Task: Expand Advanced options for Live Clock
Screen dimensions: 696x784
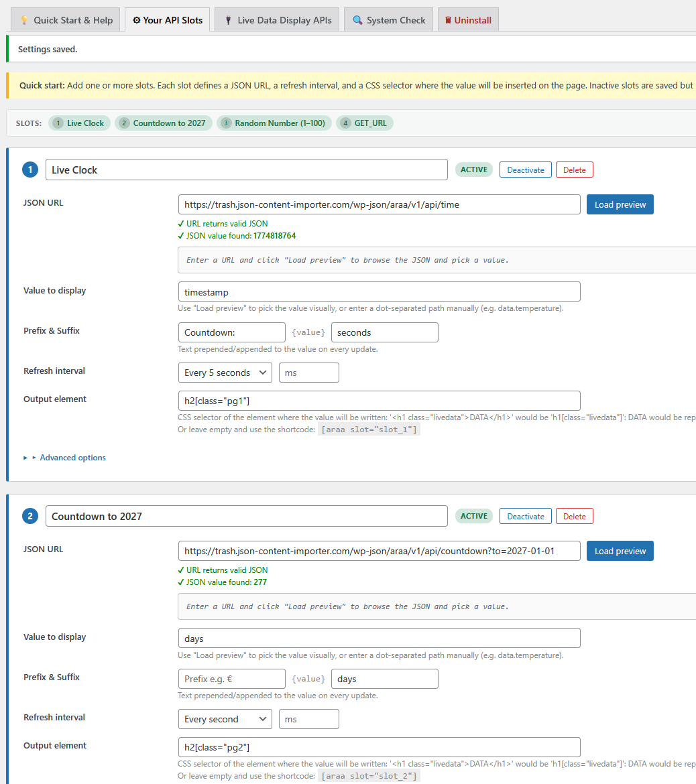Action: pyautogui.click(x=72, y=457)
